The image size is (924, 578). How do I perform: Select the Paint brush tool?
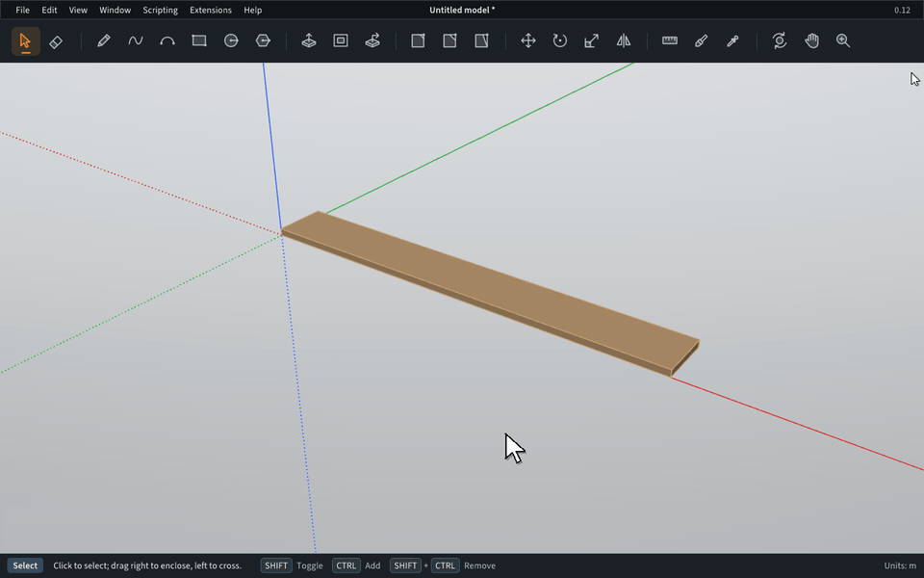click(x=702, y=40)
